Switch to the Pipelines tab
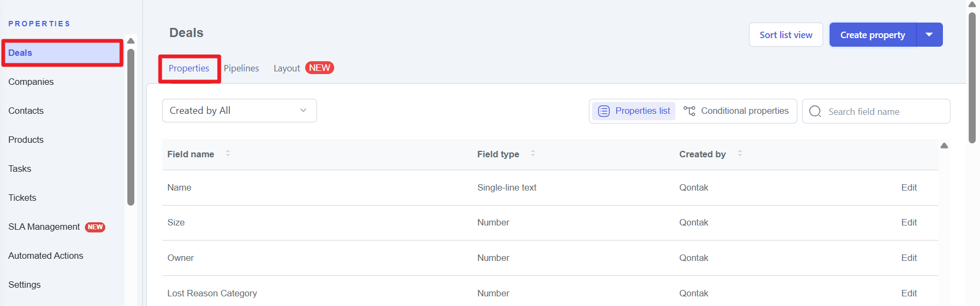 click(241, 68)
